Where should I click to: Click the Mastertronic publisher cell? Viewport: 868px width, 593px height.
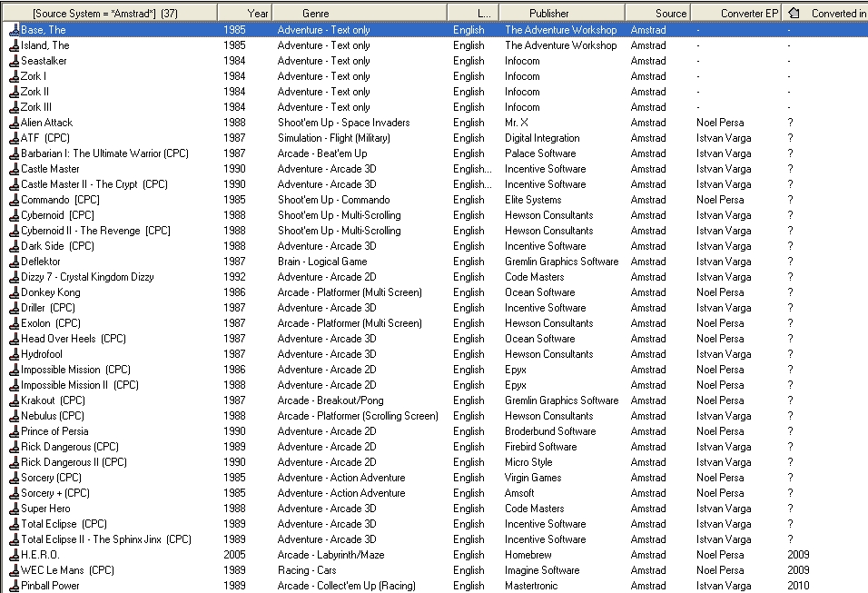531,586
